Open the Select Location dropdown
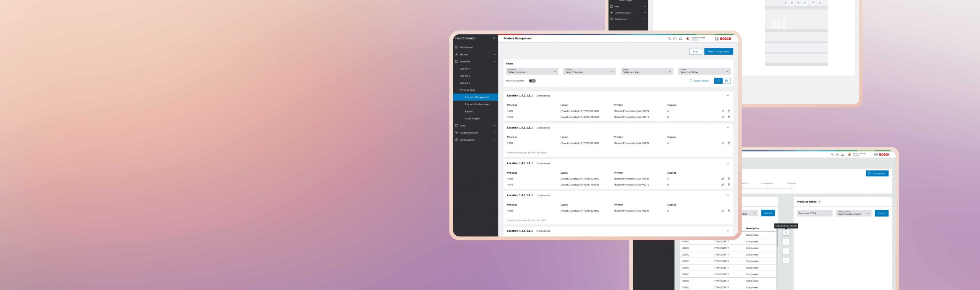Screen dimensions: 980x290 [532, 71]
